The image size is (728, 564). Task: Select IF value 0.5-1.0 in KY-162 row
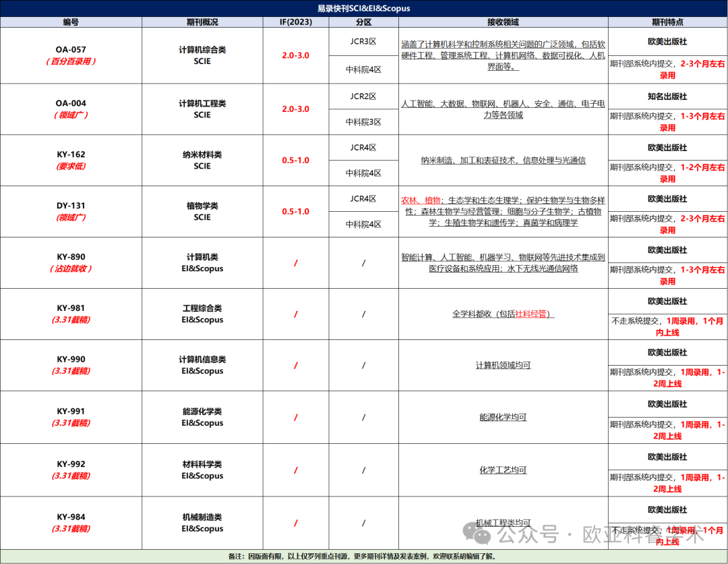296,161
